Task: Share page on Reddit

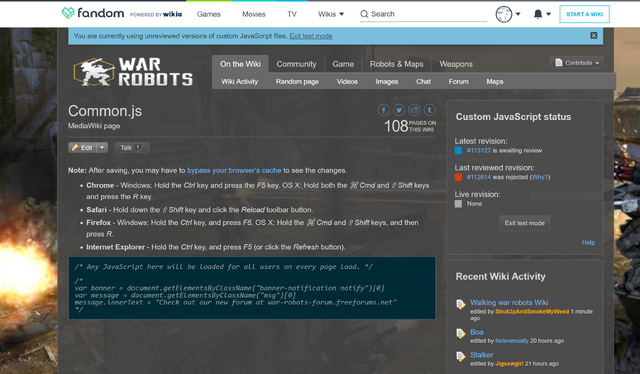Action: click(x=414, y=110)
